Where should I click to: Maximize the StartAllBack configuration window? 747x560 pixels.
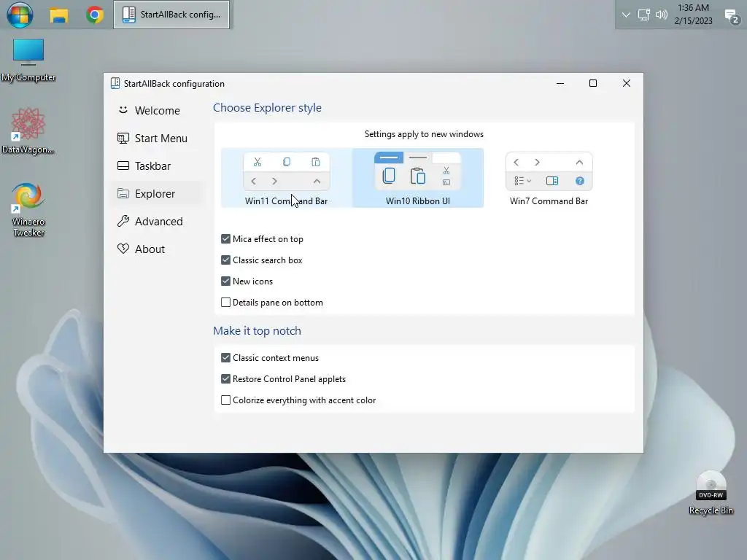point(593,83)
